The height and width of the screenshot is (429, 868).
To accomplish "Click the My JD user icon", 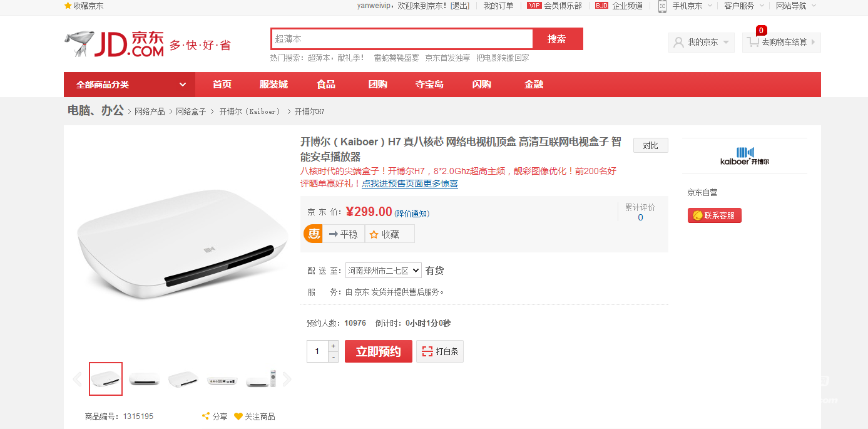I will click(x=678, y=43).
